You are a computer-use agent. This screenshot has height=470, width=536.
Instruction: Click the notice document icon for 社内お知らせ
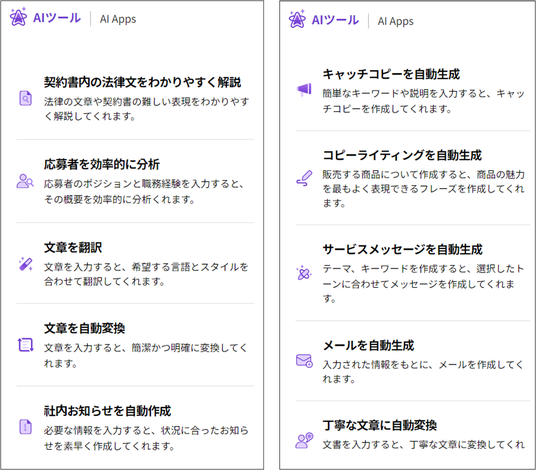pyautogui.click(x=25, y=427)
